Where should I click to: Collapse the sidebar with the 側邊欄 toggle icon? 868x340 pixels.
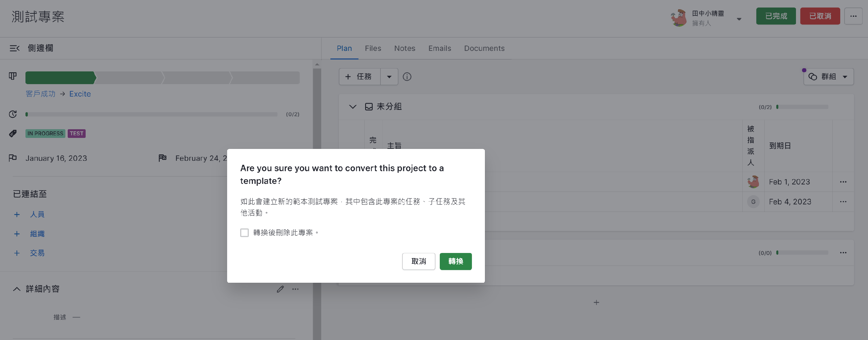point(14,48)
